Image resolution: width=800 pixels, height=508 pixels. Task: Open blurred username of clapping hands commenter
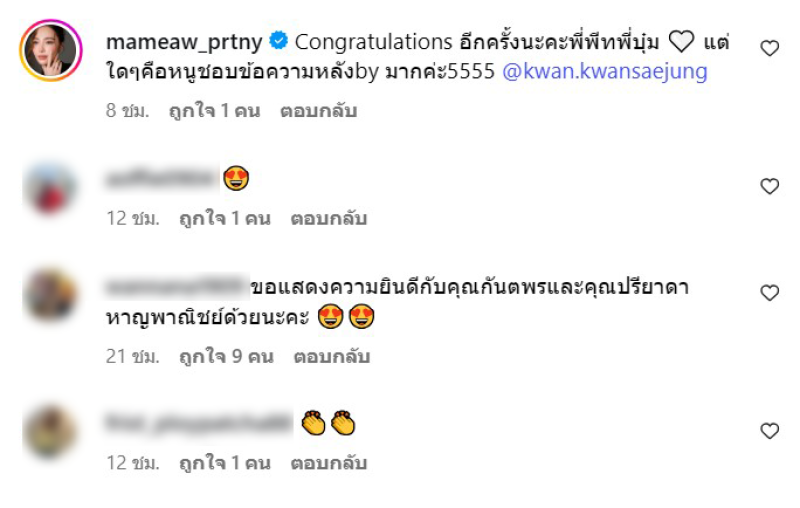click(x=198, y=423)
